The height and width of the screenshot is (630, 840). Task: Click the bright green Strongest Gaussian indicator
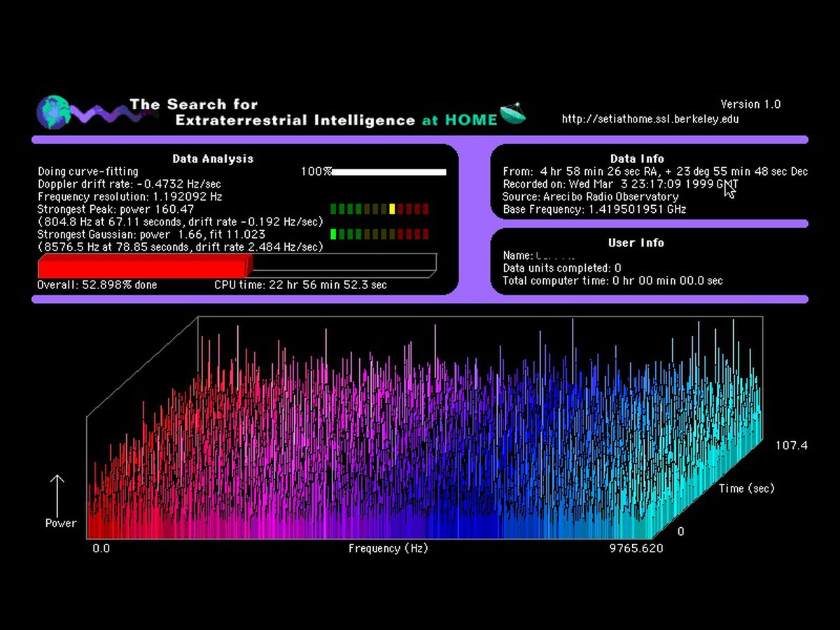click(334, 234)
